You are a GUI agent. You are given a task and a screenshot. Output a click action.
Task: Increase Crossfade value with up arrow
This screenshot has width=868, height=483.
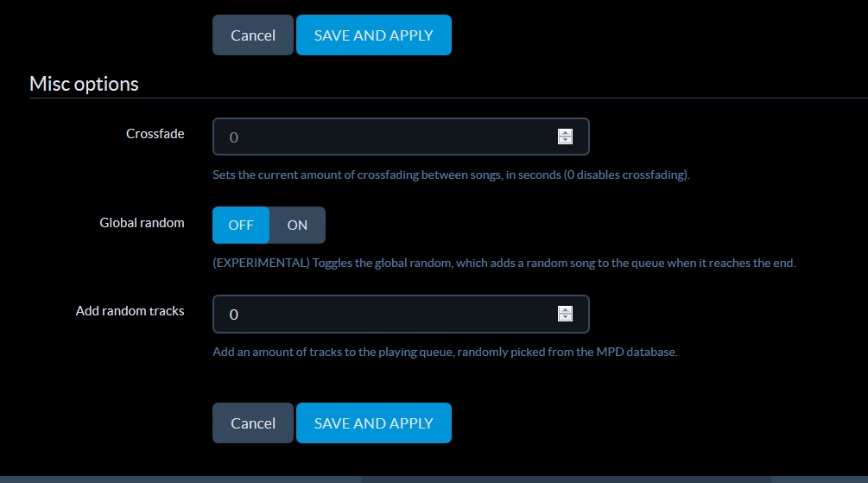tap(565, 133)
